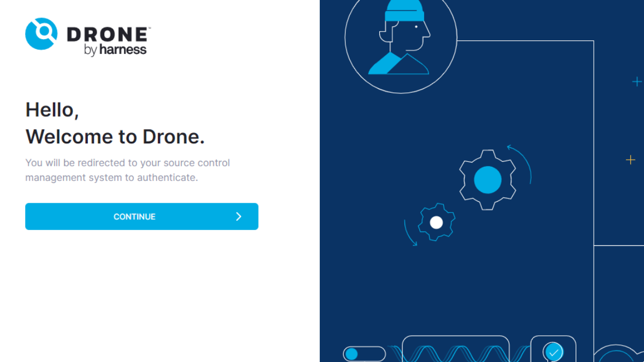Click the "Welcome to Drone." heading
644x362 pixels.
point(115,136)
